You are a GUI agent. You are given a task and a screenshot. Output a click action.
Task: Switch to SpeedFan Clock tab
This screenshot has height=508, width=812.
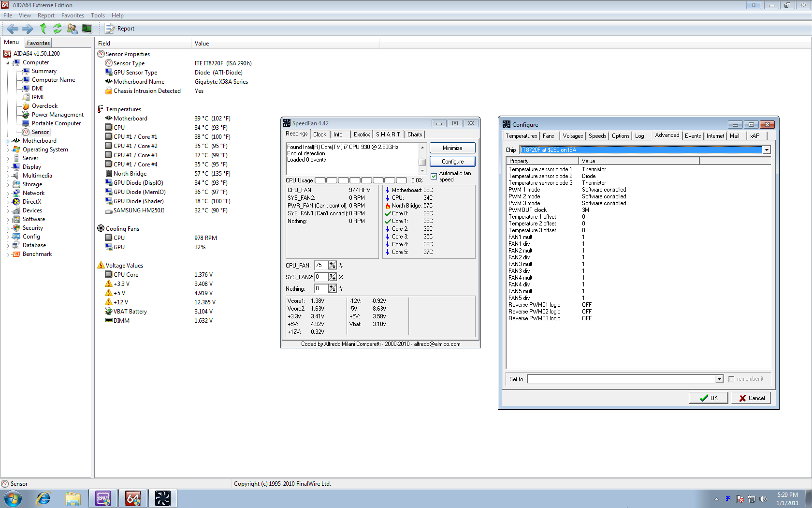[x=319, y=134]
